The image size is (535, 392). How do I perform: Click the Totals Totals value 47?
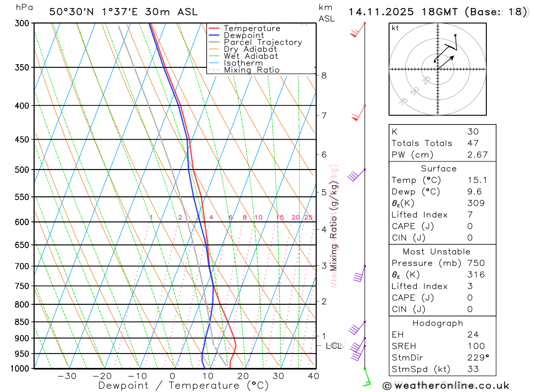[x=473, y=143]
